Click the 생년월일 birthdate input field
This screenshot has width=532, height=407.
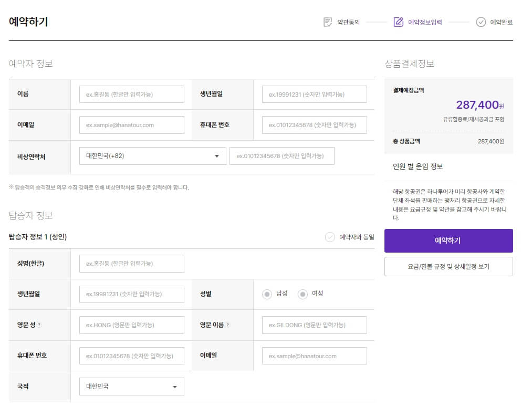click(x=314, y=94)
